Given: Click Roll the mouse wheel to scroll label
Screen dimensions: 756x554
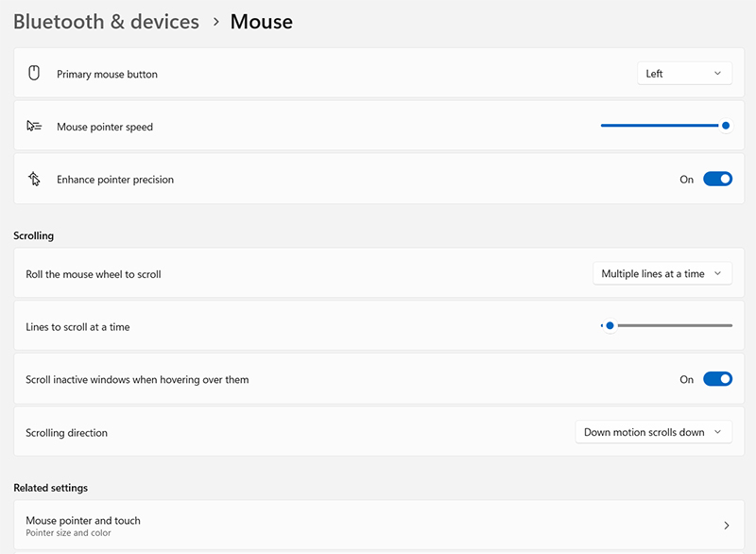Looking at the screenshot, I should [x=94, y=274].
